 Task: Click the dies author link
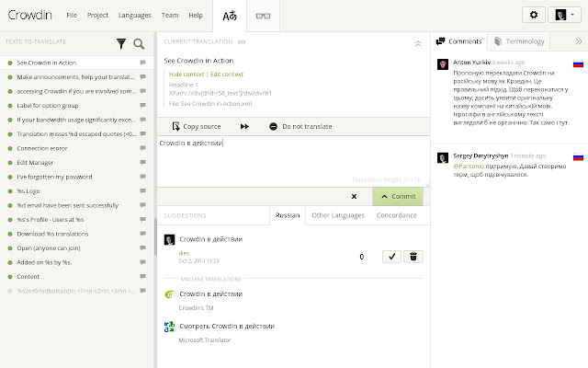pyautogui.click(x=184, y=253)
